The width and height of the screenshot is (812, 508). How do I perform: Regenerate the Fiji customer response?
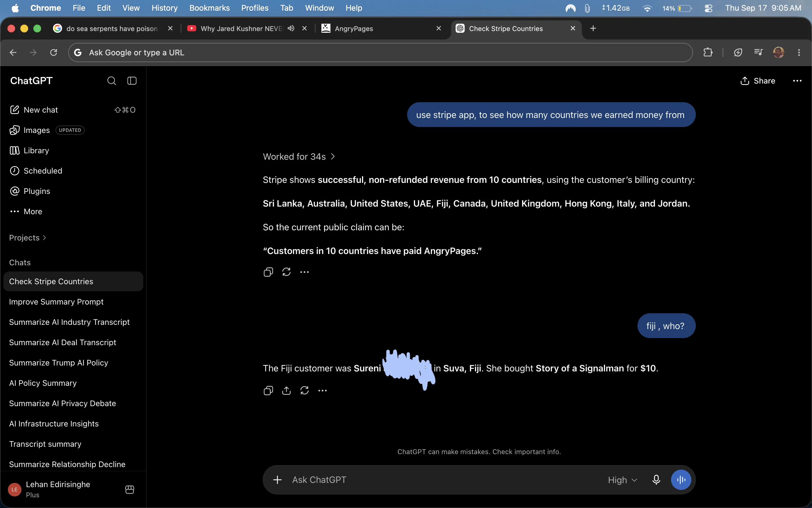(x=304, y=390)
